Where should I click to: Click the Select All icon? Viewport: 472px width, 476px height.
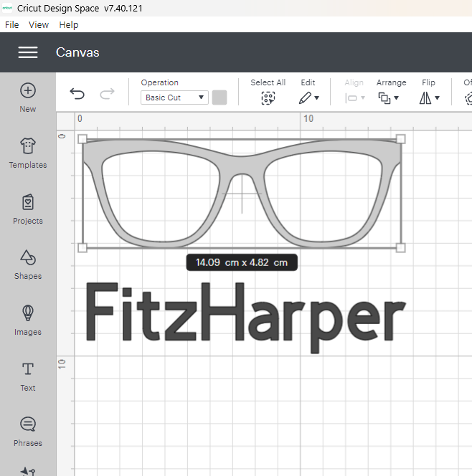pos(268,98)
